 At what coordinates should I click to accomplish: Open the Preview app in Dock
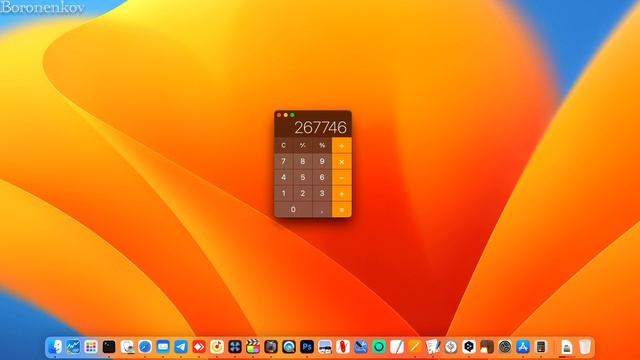pos(127,347)
